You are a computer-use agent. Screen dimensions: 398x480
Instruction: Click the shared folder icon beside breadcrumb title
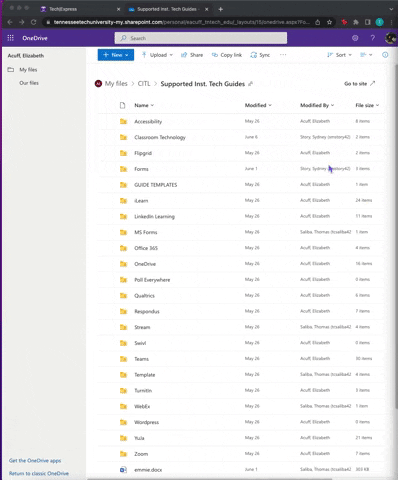[x=250, y=84]
